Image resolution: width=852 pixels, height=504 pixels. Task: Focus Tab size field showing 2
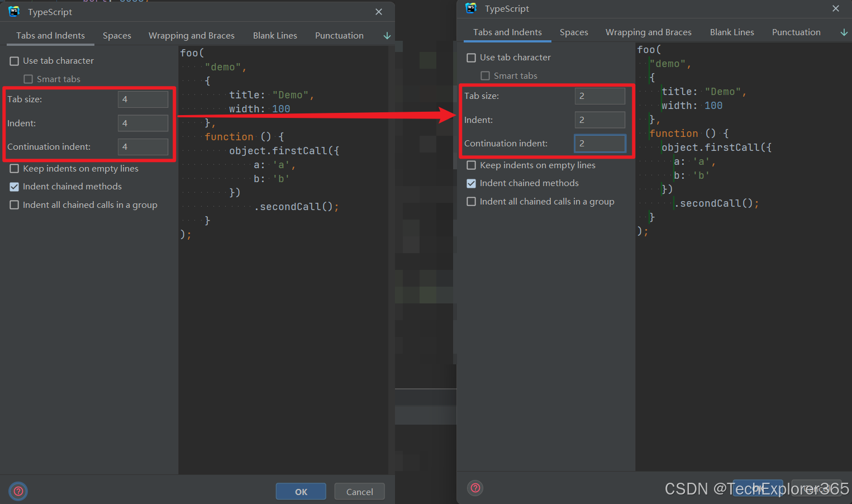[x=600, y=96]
